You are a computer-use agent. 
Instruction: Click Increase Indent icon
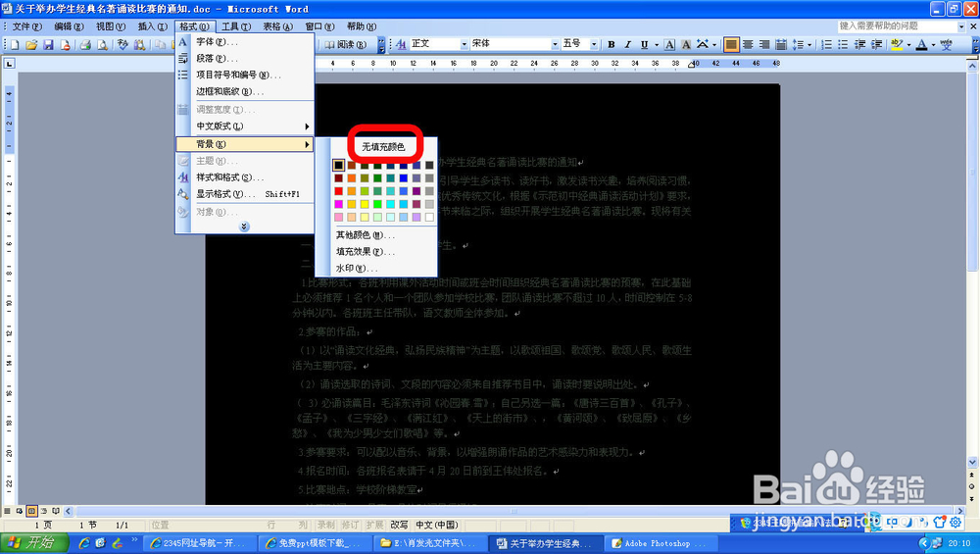pyautogui.click(x=877, y=44)
